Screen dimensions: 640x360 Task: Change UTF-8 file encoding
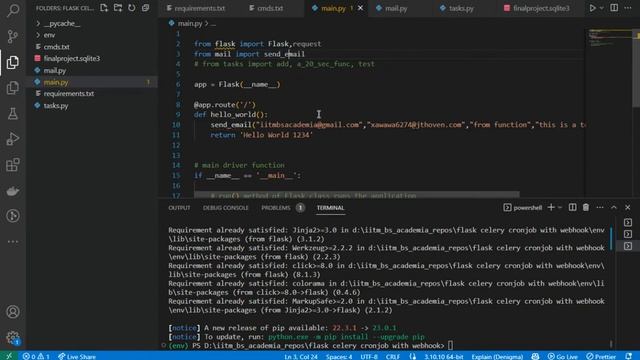pyautogui.click(x=369, y=356)
